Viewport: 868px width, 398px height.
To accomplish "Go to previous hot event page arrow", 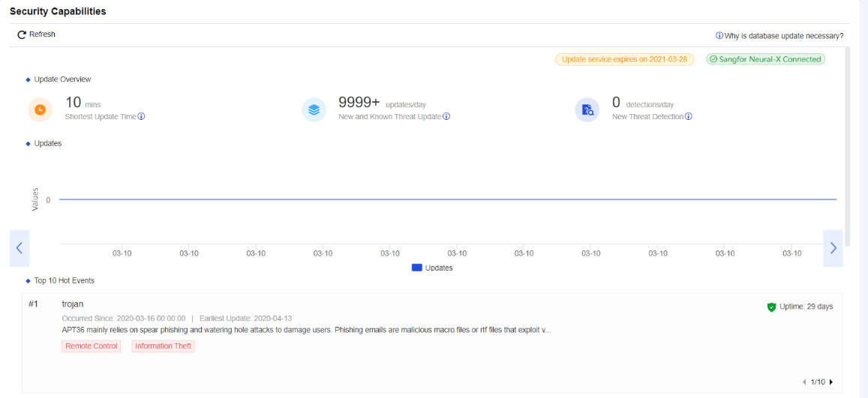I will [805, 382].
